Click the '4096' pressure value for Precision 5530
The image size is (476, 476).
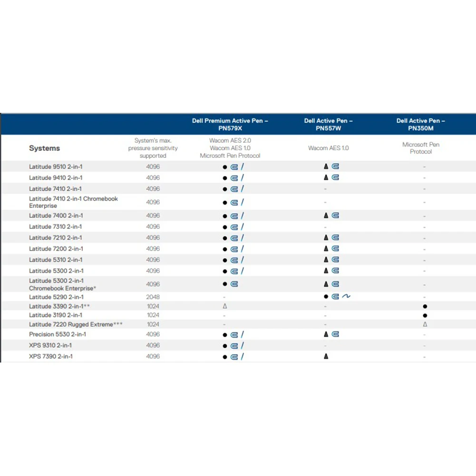(x=153, y=334)
